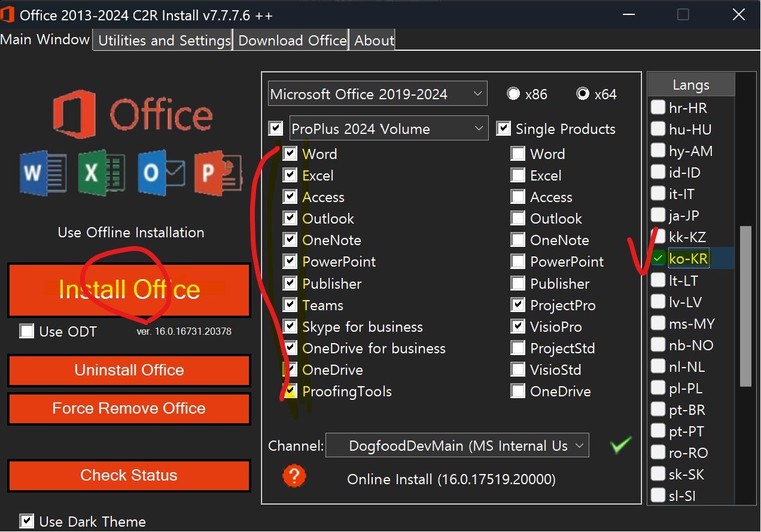Uncheck Excel in the ProPlus suite list
The height and width of the screenshot is (532, 761).
[290, 175]
